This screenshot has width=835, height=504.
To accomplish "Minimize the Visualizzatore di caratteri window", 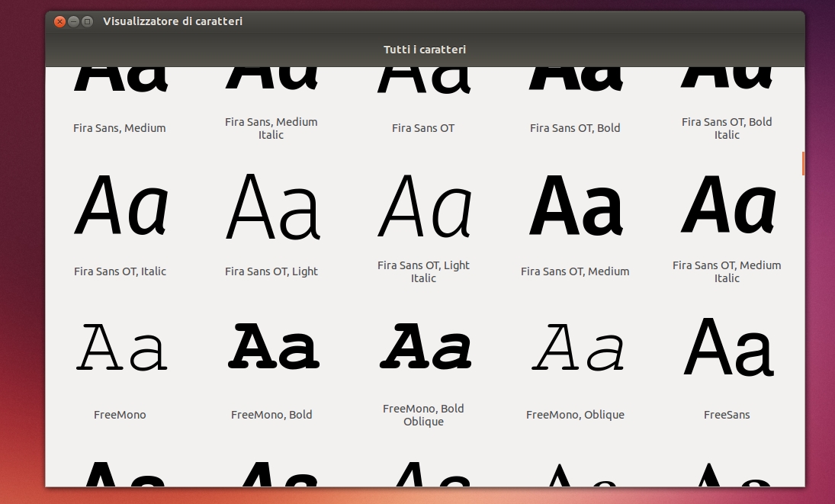I will coord(73,21).
